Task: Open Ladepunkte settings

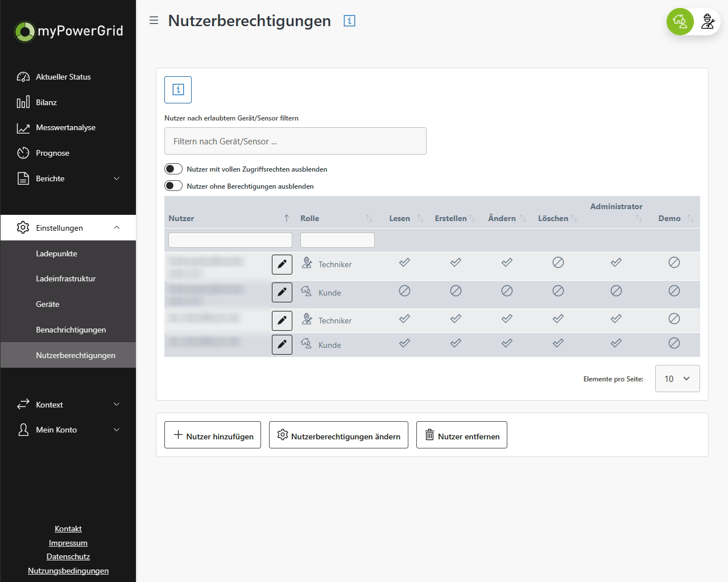Action: coord(68,253)
